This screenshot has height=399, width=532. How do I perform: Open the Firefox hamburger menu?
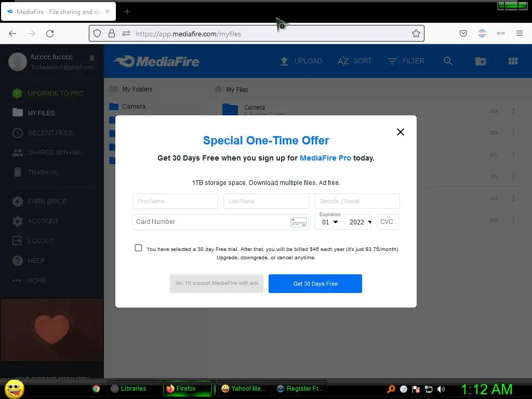point(519,33)
